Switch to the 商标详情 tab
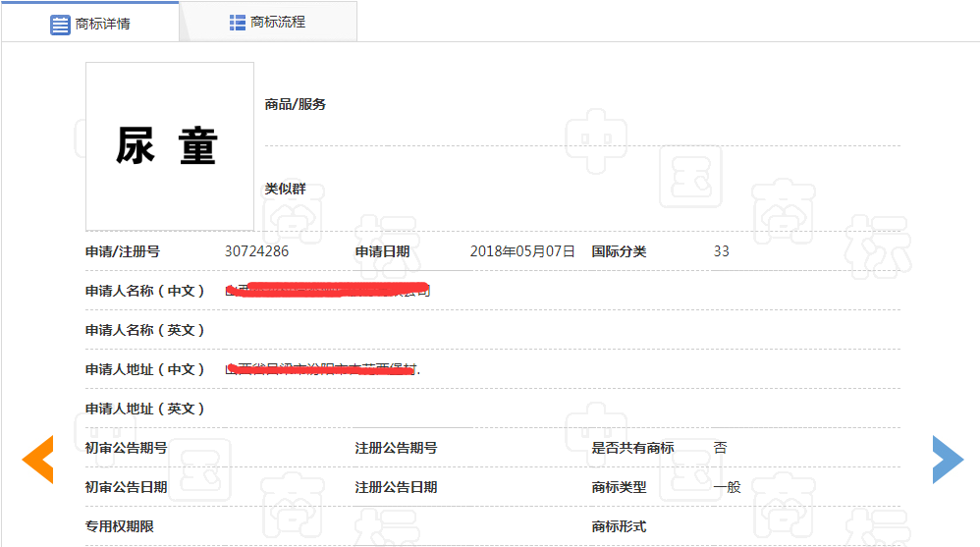The image size is (980, 547). click(x=90, y=23)
